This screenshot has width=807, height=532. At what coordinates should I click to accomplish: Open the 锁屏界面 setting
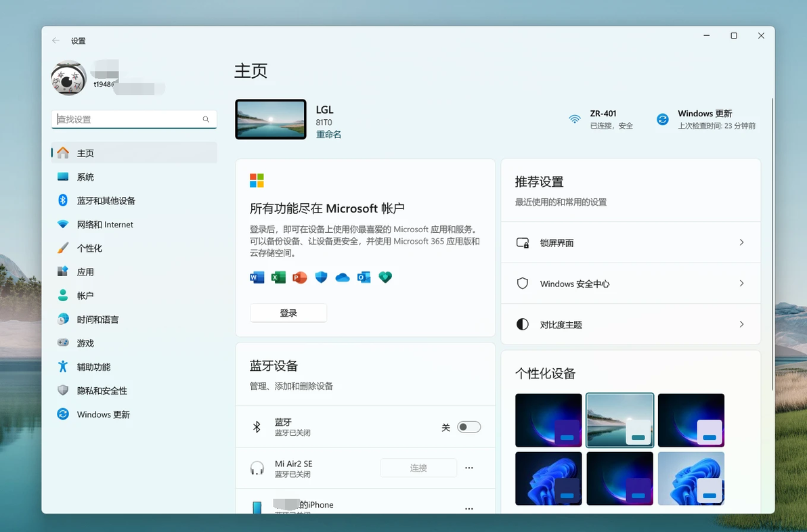click(x=630, y=242)
